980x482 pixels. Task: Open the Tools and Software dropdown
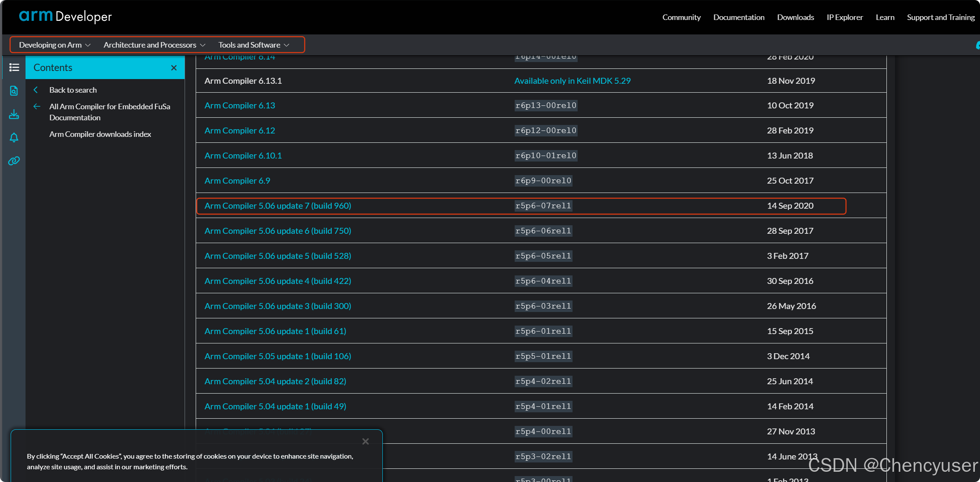point(254,45)
